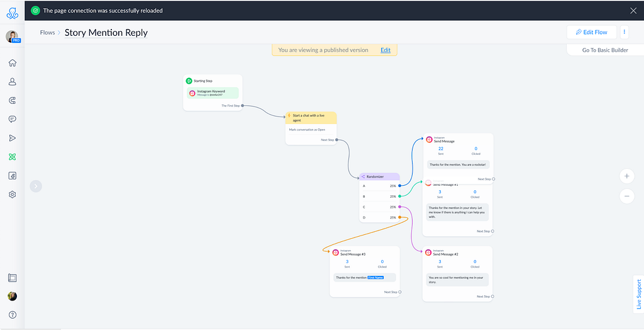Click Instagram icon on Send Message #2

tap(428, 253)
